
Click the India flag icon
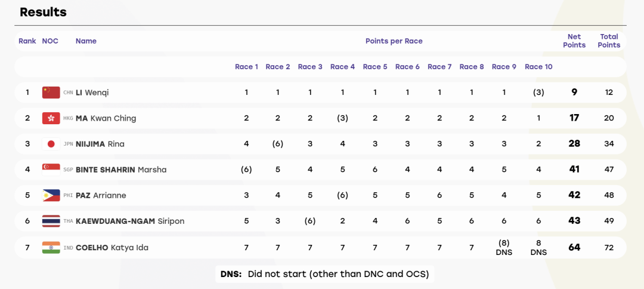point(51,247)
